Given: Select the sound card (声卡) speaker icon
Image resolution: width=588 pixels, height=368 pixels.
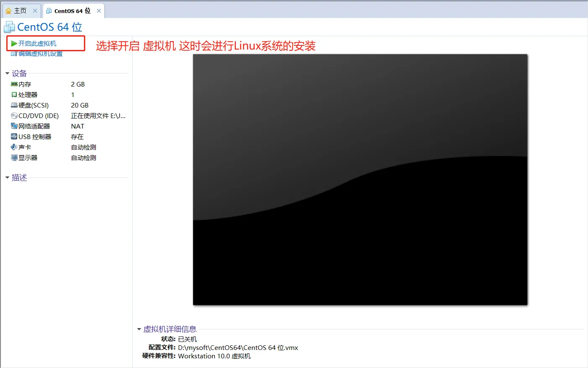Looking at the screenshot, I should coord(14,147).
